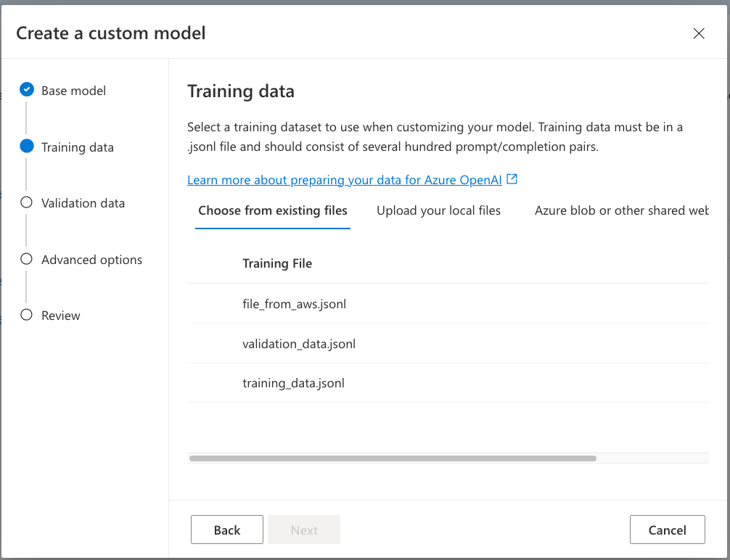Image resolution: width=730 pixels, height=560 pixels.
Task: Select the empty circle for Validation data step
Action: [26, 202]
